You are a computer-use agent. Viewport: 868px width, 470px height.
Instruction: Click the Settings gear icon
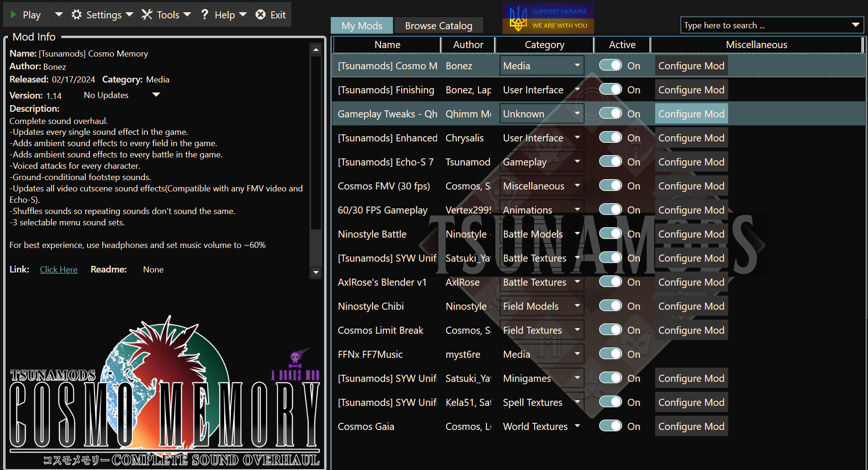76,15
